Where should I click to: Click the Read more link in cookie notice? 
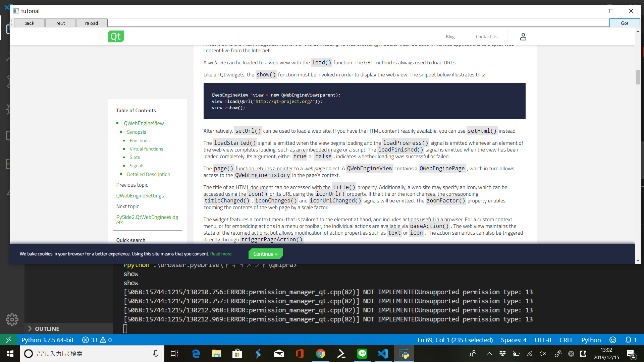[x=221, y=254]
